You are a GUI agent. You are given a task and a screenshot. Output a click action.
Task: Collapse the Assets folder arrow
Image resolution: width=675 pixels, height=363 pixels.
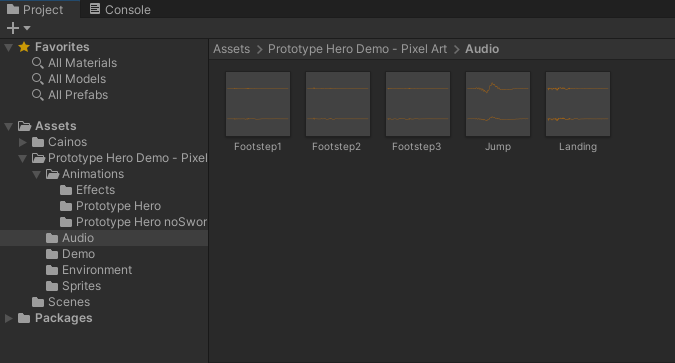tap(8, 126)
